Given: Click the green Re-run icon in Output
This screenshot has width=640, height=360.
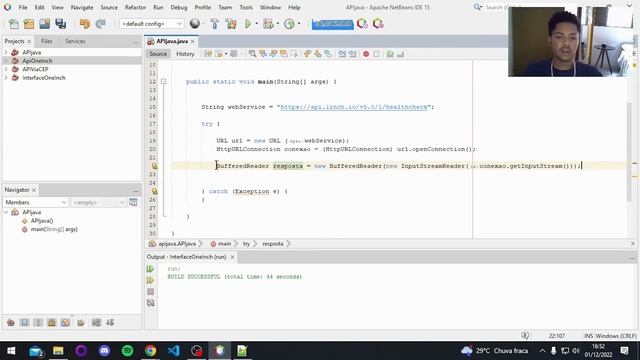Looking at the screenshot, I should [150, 269].
